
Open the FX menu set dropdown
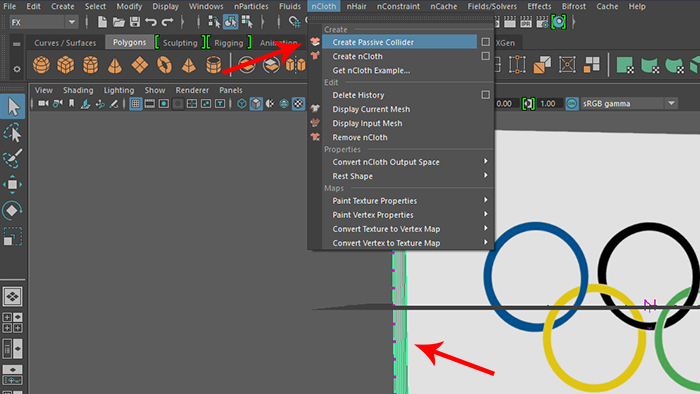coord(71,22)
